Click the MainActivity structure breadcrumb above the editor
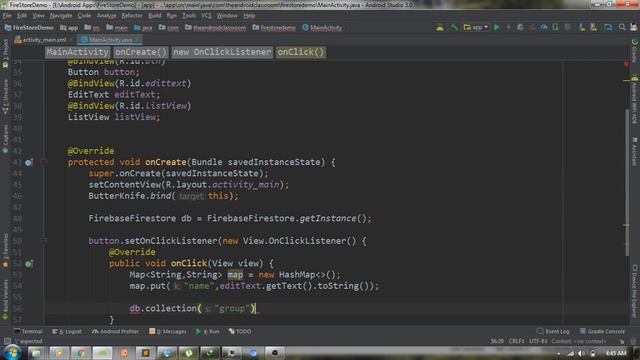The image size is (640, 360). 77,52
